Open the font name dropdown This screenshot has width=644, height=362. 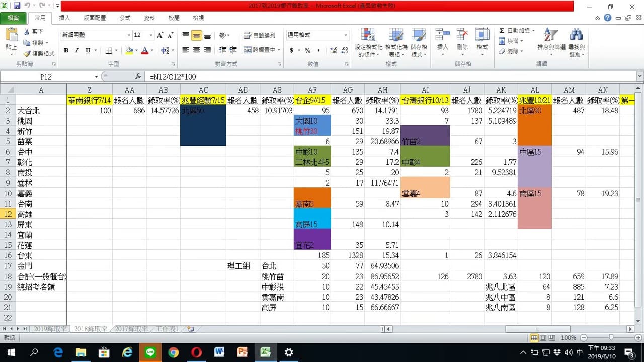[x=129, y=35]
